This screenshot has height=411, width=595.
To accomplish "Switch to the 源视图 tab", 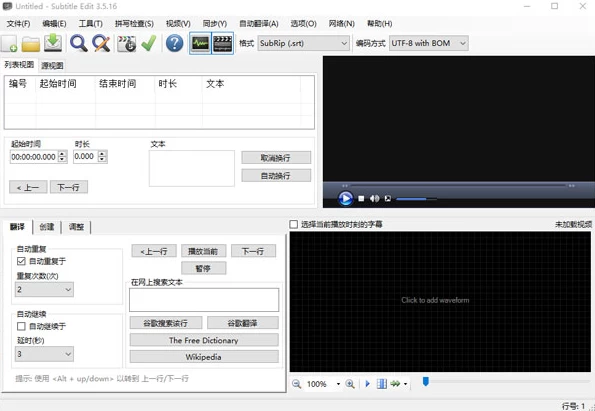I will [52, 66].
